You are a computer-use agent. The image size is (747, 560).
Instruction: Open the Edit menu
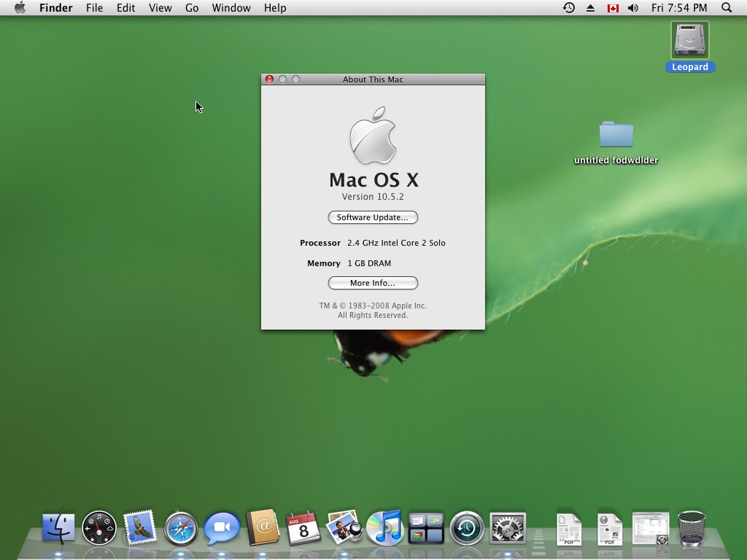coord(125,7)
